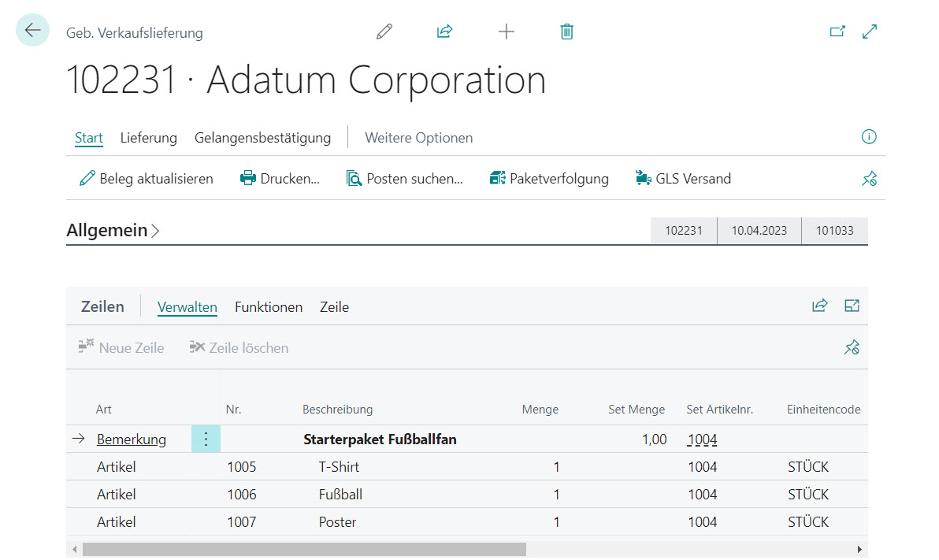Share the Zeilen section lines
This screenshot has height=560, width=939.
(x=819, y=306)
